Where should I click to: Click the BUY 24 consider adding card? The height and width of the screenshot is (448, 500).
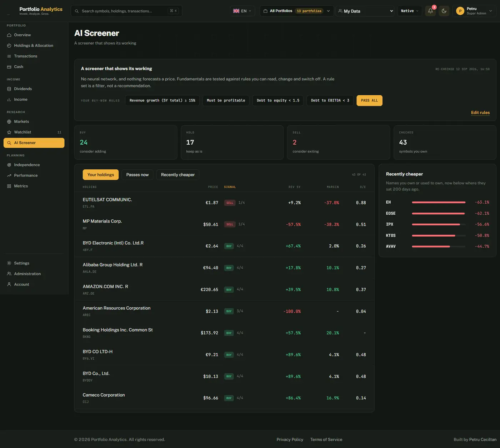(x=126, y=142)
